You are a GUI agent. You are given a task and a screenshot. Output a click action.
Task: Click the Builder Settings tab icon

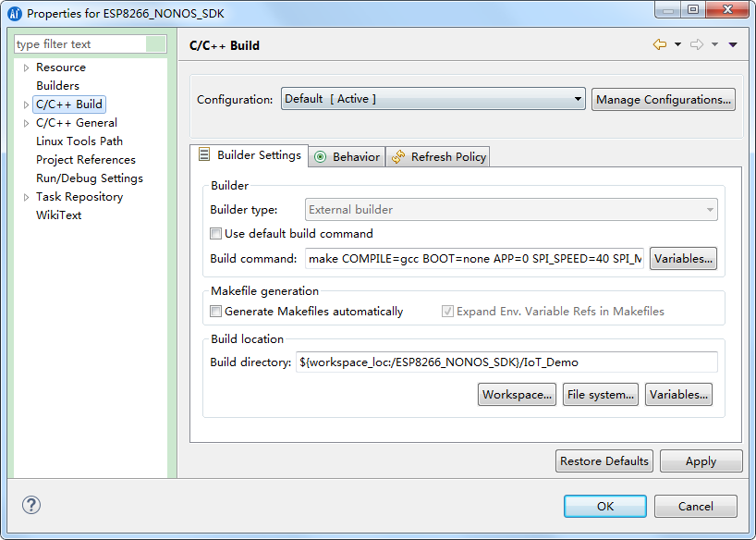[x=204, y=154]
